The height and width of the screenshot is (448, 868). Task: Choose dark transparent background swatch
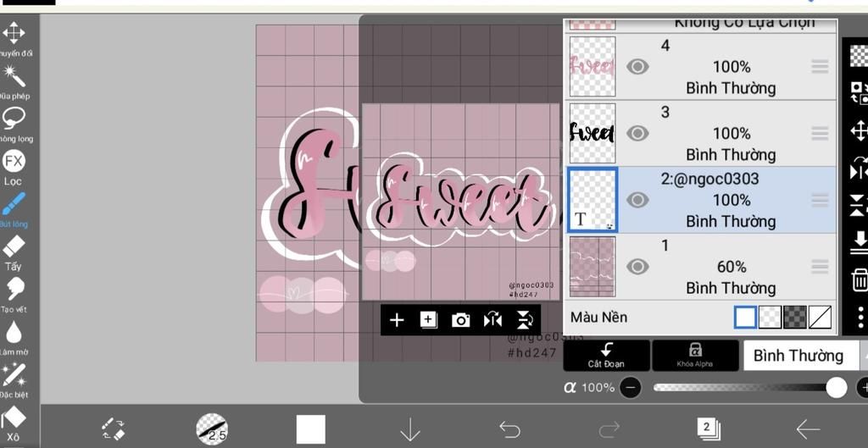(x=795, y=318)
